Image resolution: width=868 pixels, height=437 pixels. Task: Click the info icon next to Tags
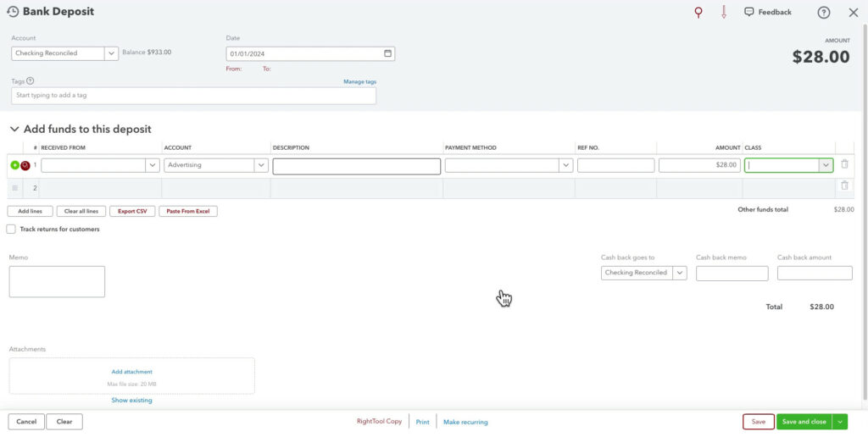pyautogui.click(x=31, y=81)
